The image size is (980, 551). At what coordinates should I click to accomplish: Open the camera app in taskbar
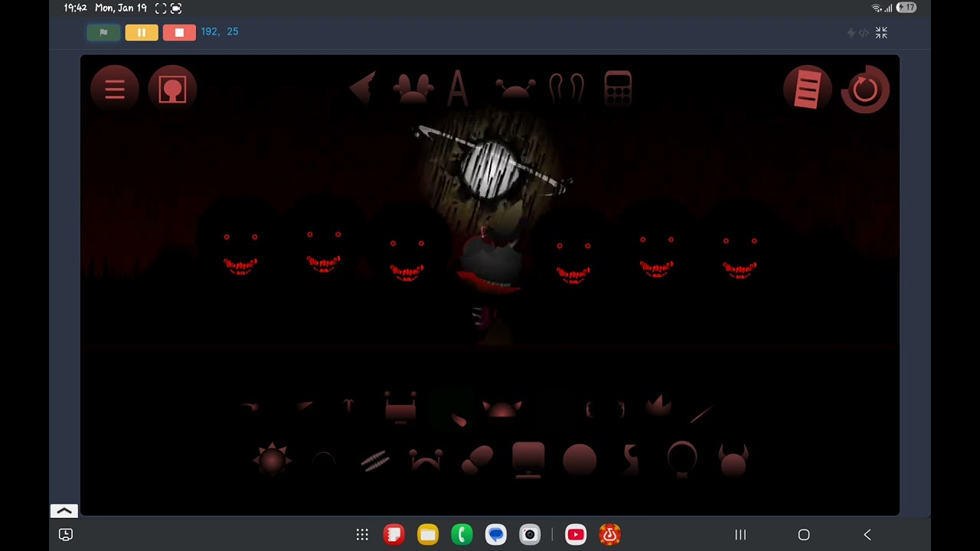(x=530, y=535)
